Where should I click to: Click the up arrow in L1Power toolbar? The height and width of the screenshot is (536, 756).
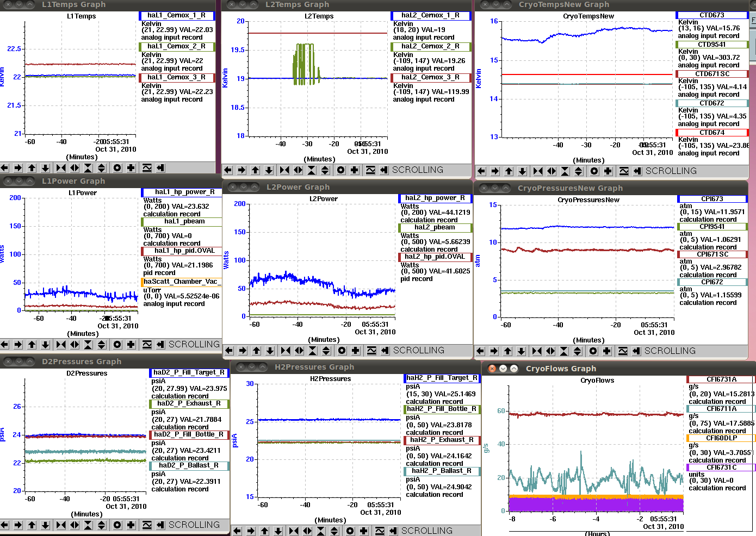tap(32, 345)
